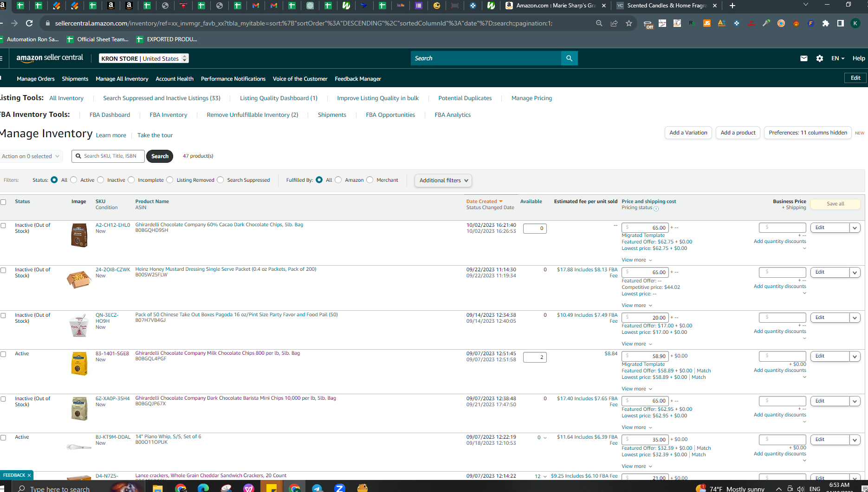Select the Active status filter
Viewport: 868px width, 492px height.
point(74,180)
